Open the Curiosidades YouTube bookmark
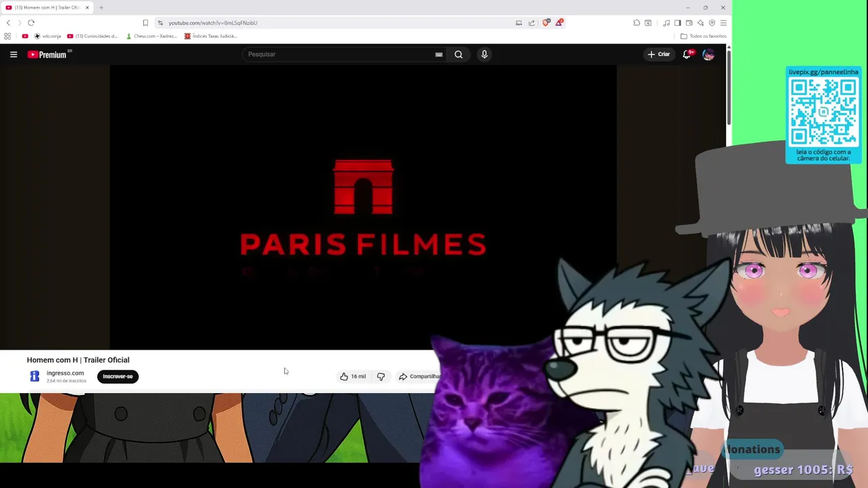 point(93,36)
